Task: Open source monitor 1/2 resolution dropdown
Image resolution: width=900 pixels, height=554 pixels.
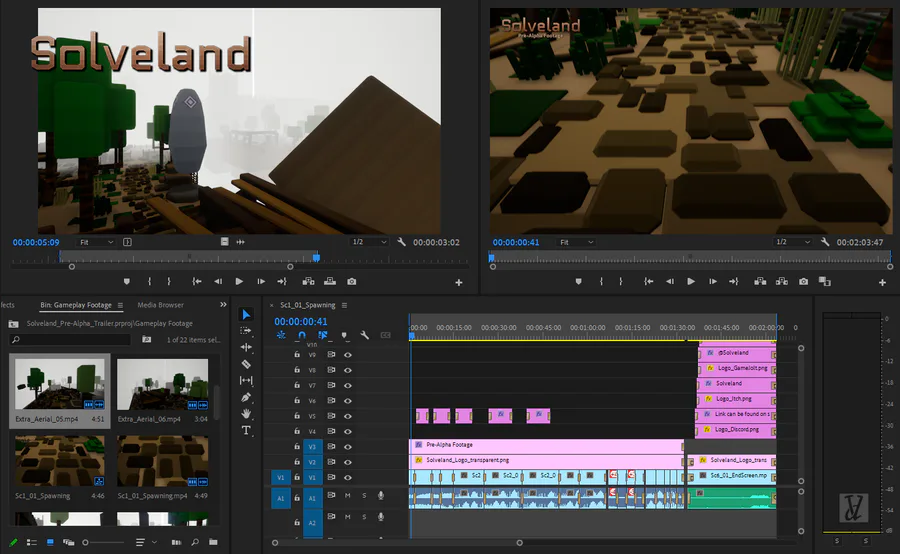Action: click(x=369, y=242)
